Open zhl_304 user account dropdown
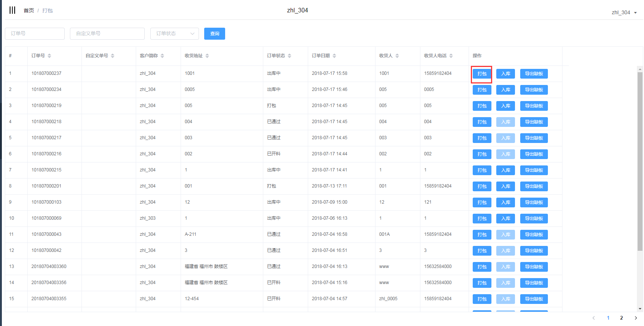The width and height of the screenshot is (644, 326). click(x=624, y=12)
